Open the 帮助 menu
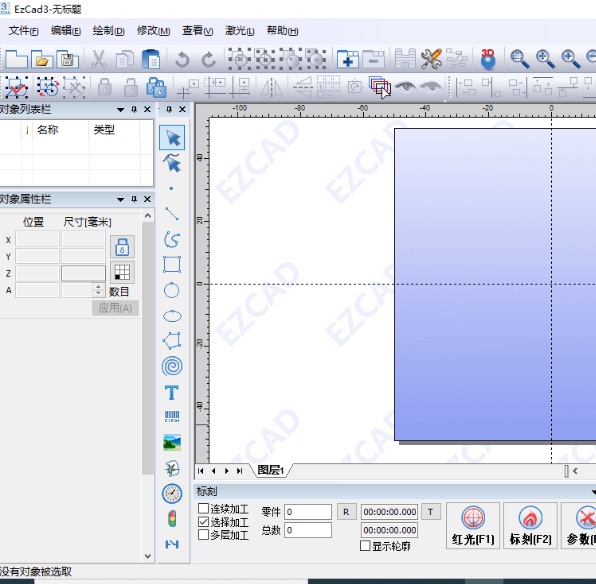596x584 pixels. 282,31
